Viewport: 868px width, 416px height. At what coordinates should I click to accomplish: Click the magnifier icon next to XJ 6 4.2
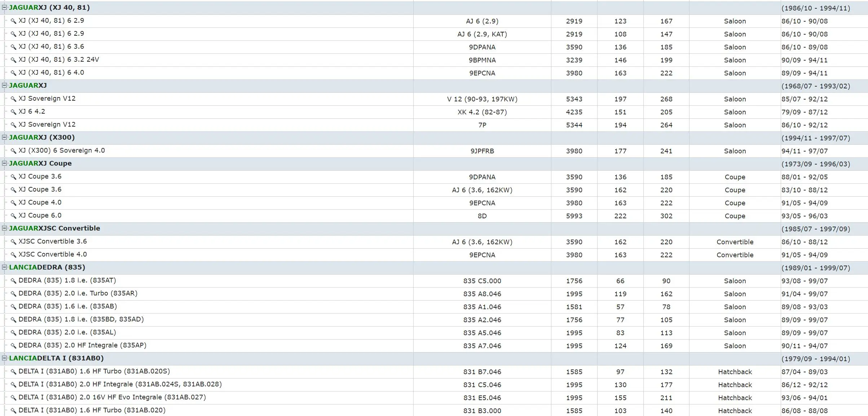[13, 112]
